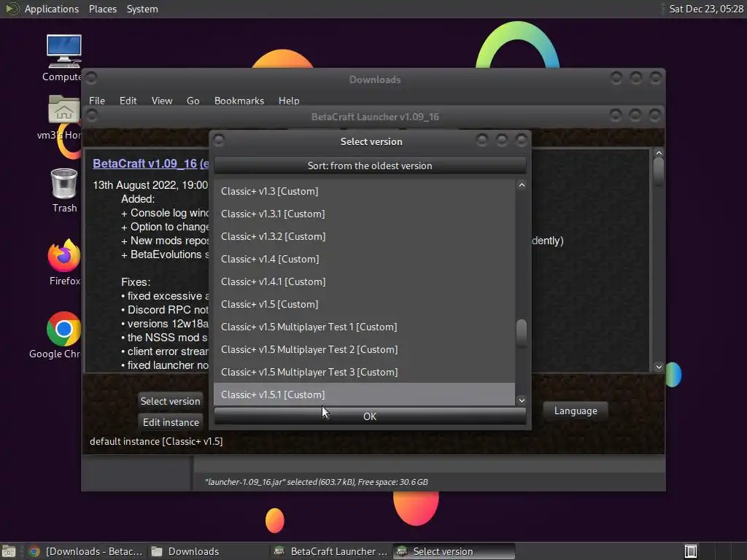This screenshot has width=747, height=560.
Task: Select Classic+ v1.5 Multiplayer Test 3 [Custom]
Action: tap(365, 372)
